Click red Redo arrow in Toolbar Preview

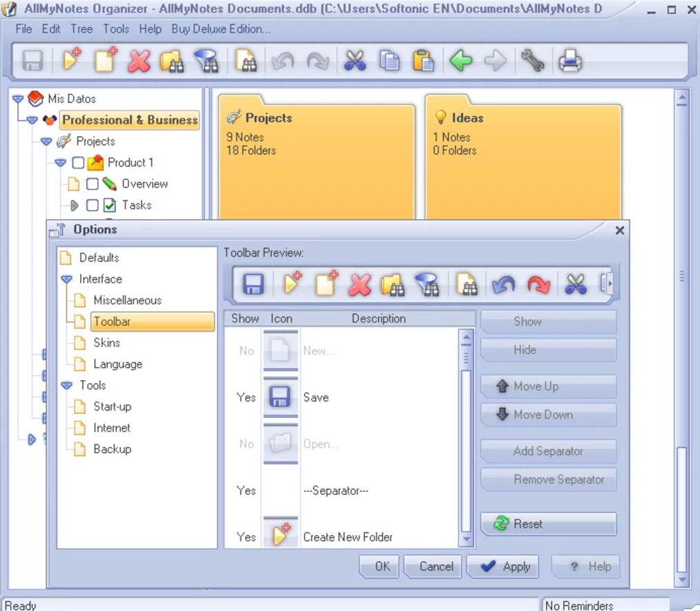pos(538,285)
